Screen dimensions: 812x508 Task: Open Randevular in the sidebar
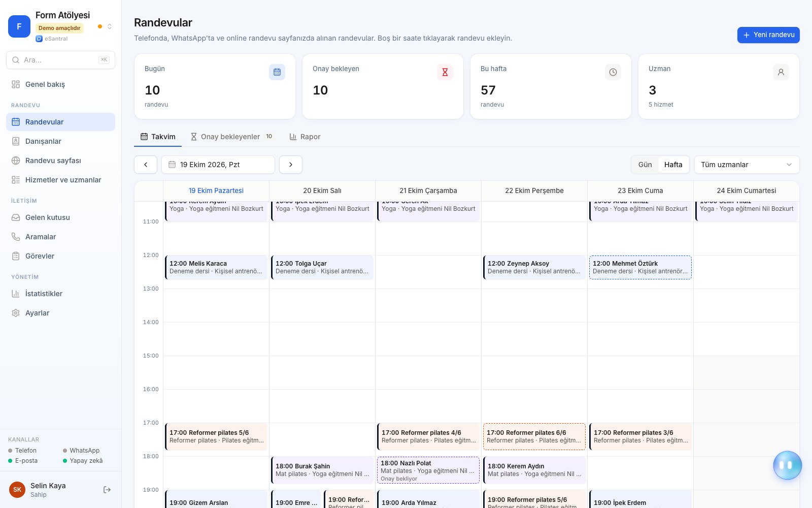tap(60, 122)
